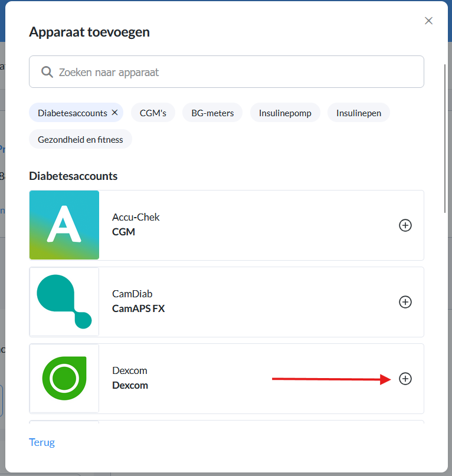452x476 pixels.
Task: Filter devices by Insulinepen
Action: [358, 113]
